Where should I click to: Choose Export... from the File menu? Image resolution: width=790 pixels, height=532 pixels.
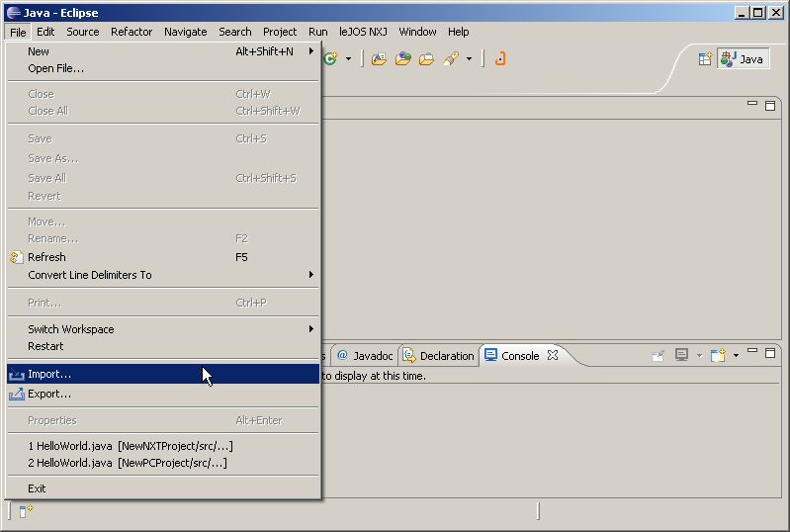point(163,394)
